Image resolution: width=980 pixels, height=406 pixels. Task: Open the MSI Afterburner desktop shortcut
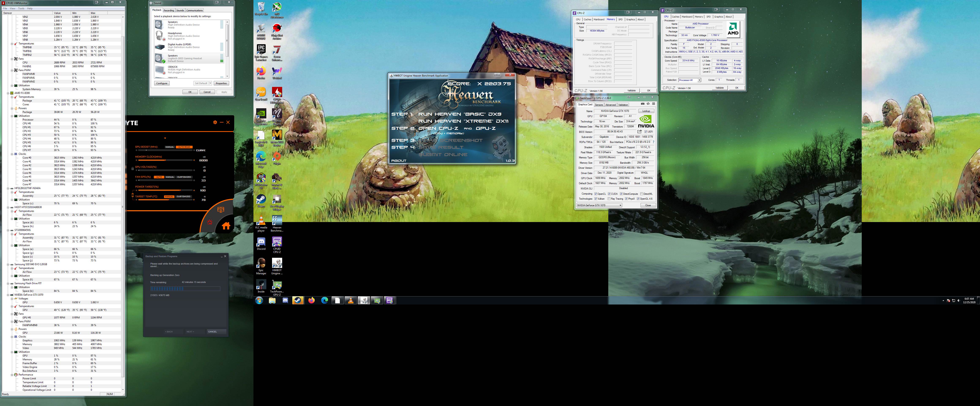click(277, 10)
